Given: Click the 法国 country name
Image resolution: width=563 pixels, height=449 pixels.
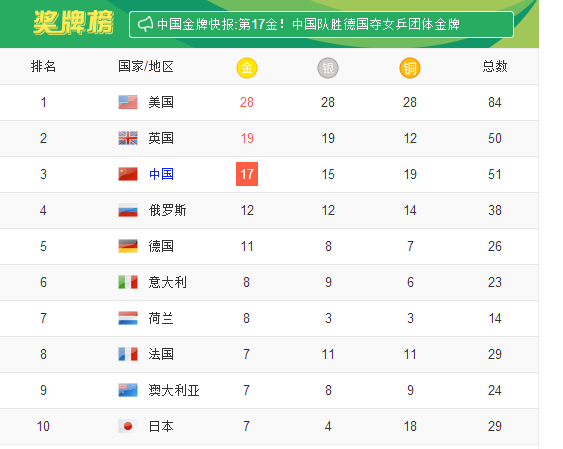Looking at the screenshot, I should point(161,354).
